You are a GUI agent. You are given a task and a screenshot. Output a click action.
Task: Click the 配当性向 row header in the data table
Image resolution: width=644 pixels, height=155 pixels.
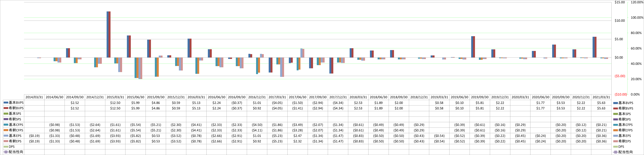(13, 152)
